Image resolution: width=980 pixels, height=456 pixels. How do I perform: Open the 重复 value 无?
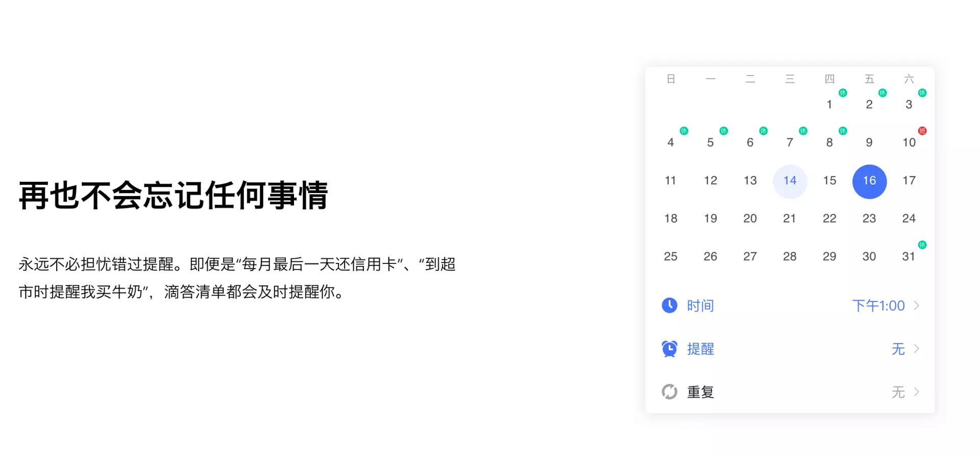(898, 392)
